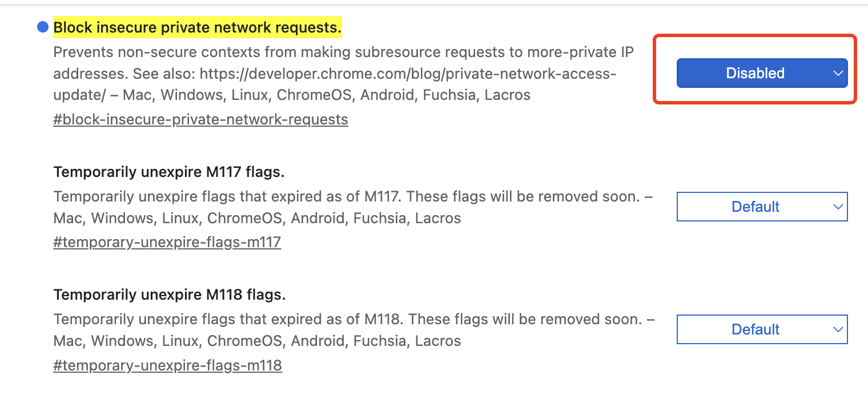Click the M117 "flags will be removed soon" description
The height and width of the screenshot is (403, 868).
point(353,197)
